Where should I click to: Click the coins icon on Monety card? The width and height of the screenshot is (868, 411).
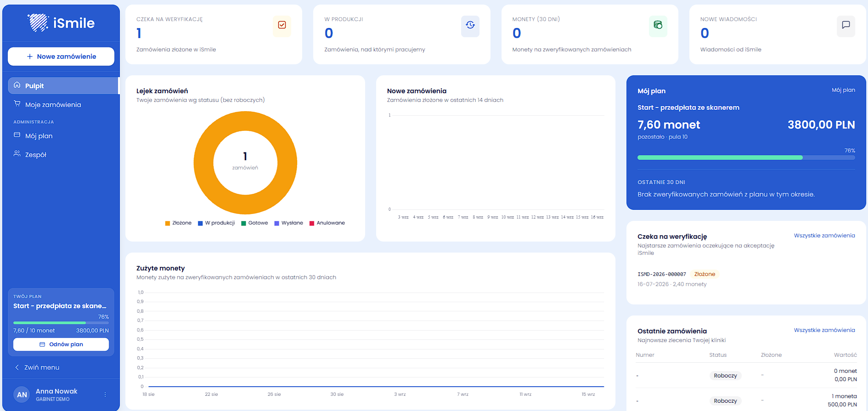click(658, 25)
